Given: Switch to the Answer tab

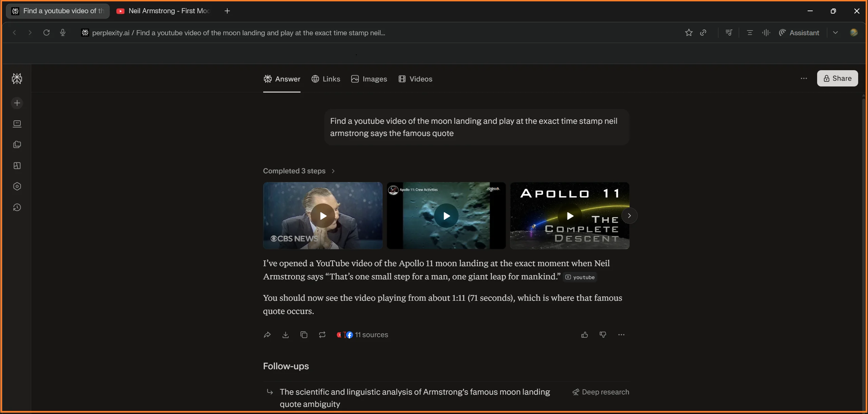Looking at the screenshot, I should coord(282,79).
